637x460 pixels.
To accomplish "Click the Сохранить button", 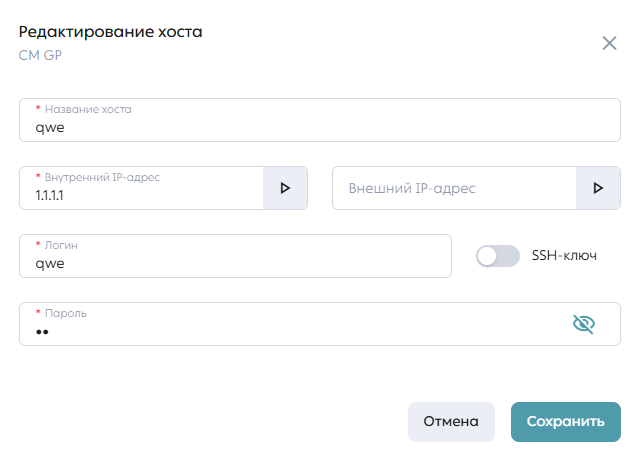I will pos(566,422).
